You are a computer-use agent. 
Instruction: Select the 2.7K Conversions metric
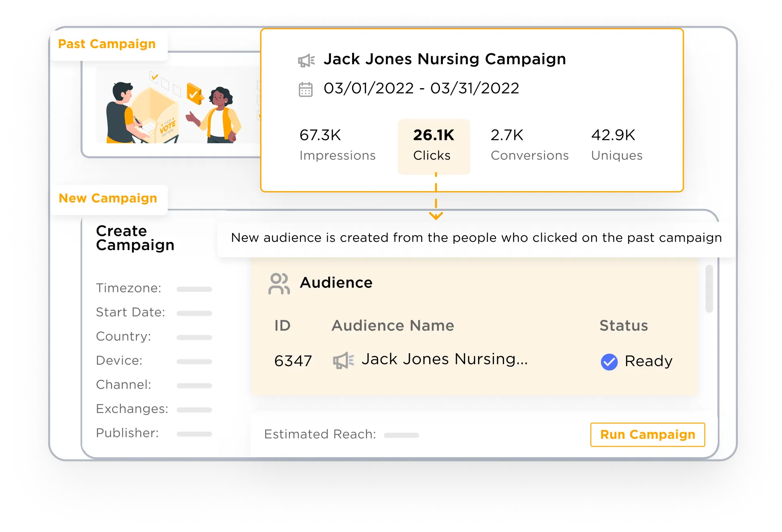pyautogui.click(x=529, y=145)
